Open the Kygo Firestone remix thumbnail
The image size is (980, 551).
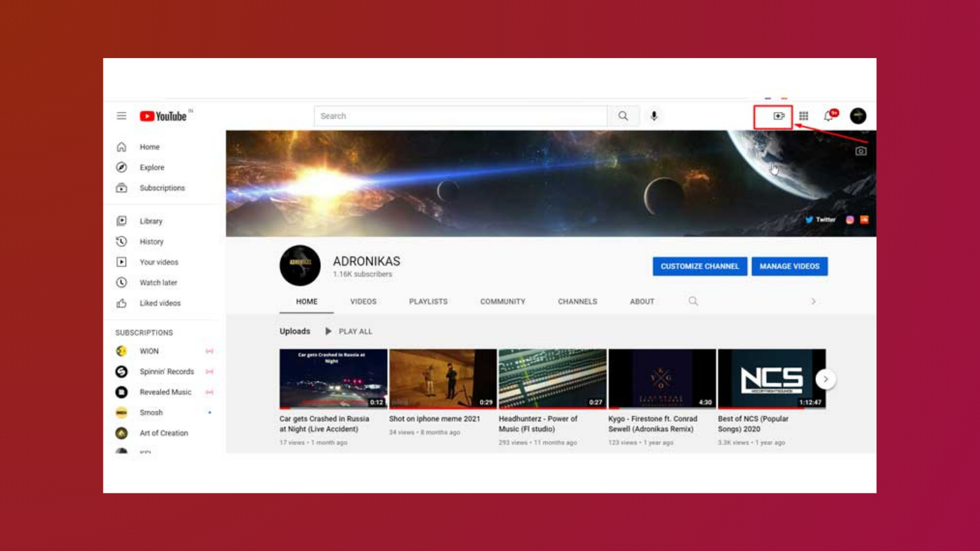(662, 379)
